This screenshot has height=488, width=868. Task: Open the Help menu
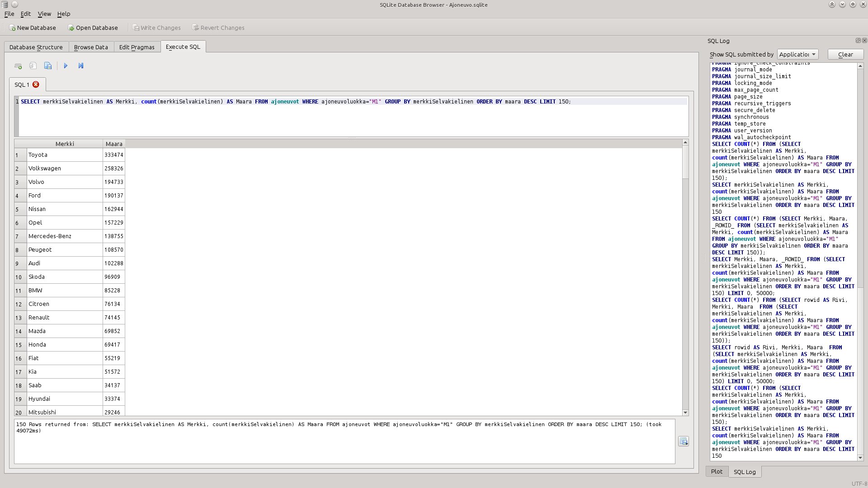(64, 14)
